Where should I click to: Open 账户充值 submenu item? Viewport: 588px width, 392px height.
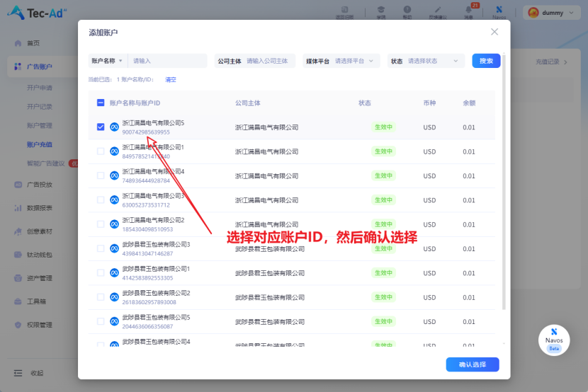coord(40,144)
